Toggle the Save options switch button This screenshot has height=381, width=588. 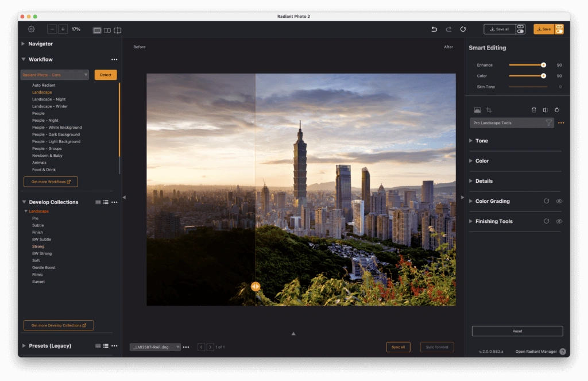[559, 29]
